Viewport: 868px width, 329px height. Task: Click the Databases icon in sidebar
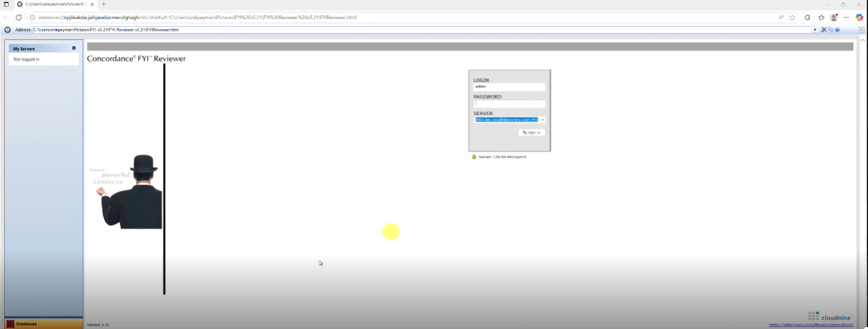coord(11,324)
